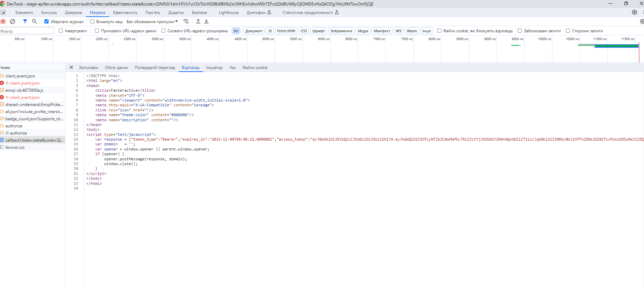This screenshot has height=288, width=644.
Task: Open DevTools settings gear
Action: click(x=634, y=12)
